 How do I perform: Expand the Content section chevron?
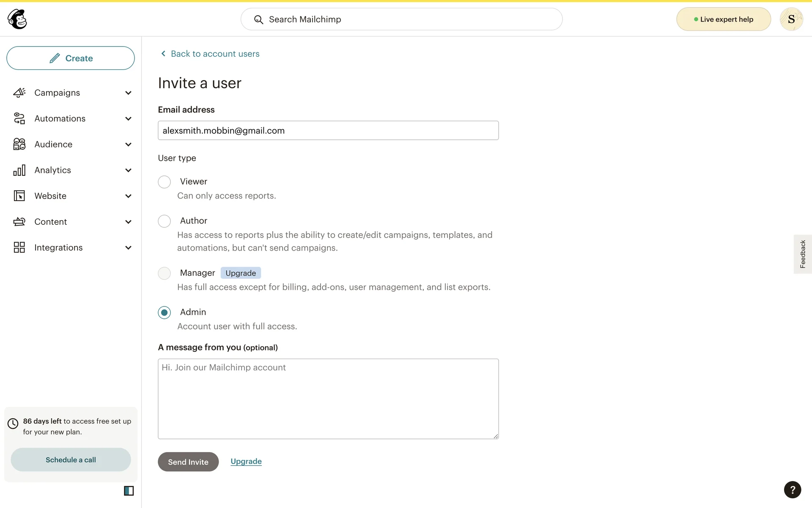tap(128, 222)
